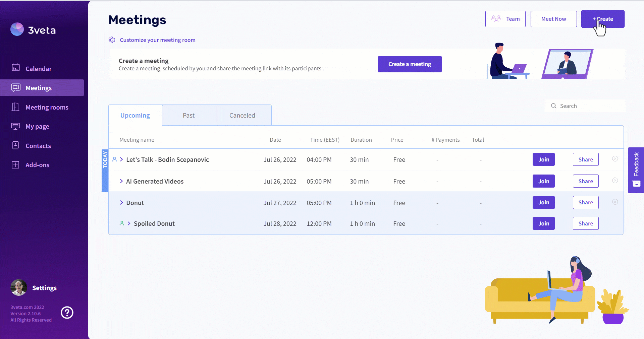The height and width of the screenshot is (339, 644).
Task: Cancel AI Generated Videos with X icon
Action: (615, 181)
